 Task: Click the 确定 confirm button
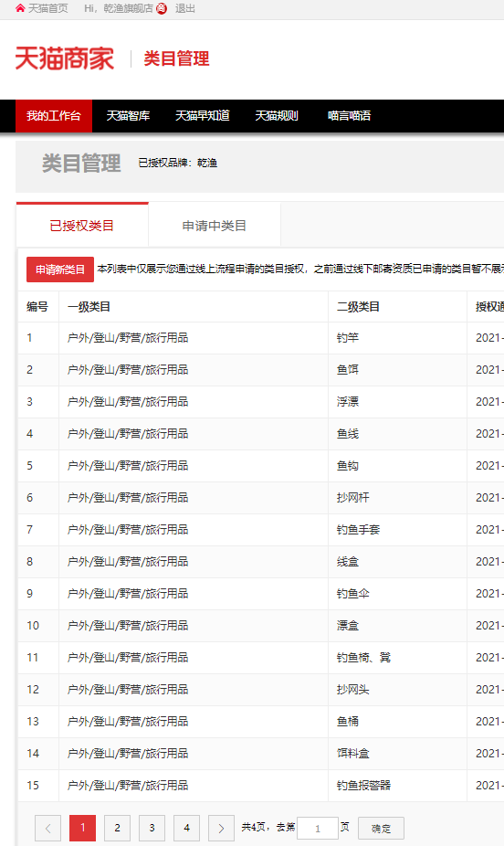click(381, 829)
